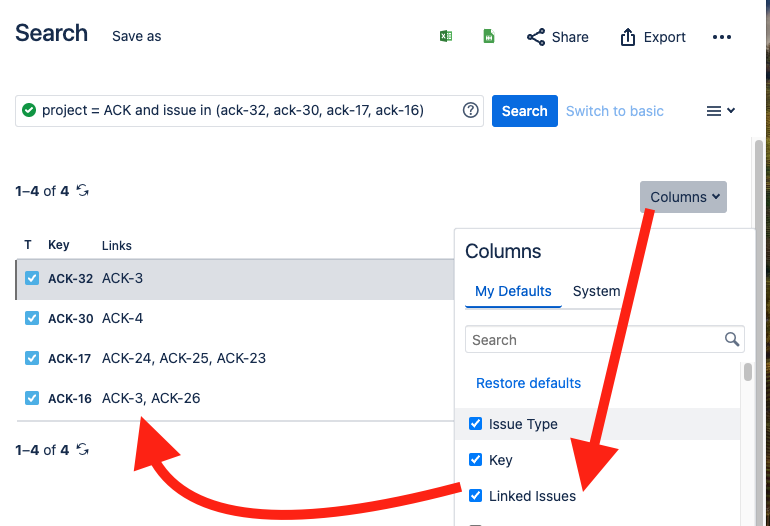This screenshot has width=770, height=526.
Task: Click the Share icon button
Action: click(x=557, y=37)
